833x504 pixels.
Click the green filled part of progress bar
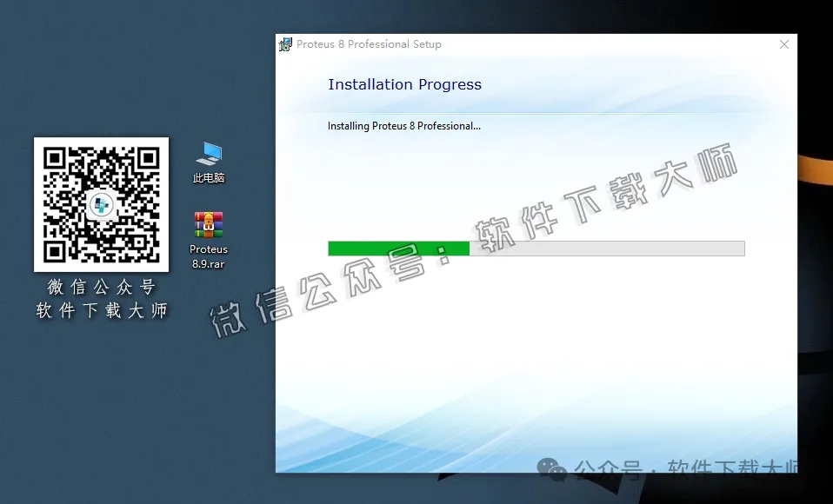pos(397,249)
